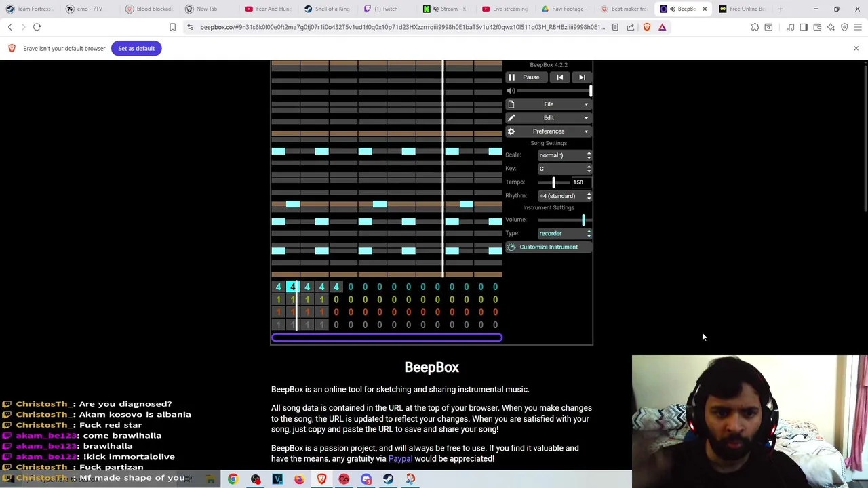
Task: Switch to the Shell of a King tab
Action: click(x=328, y=9)
